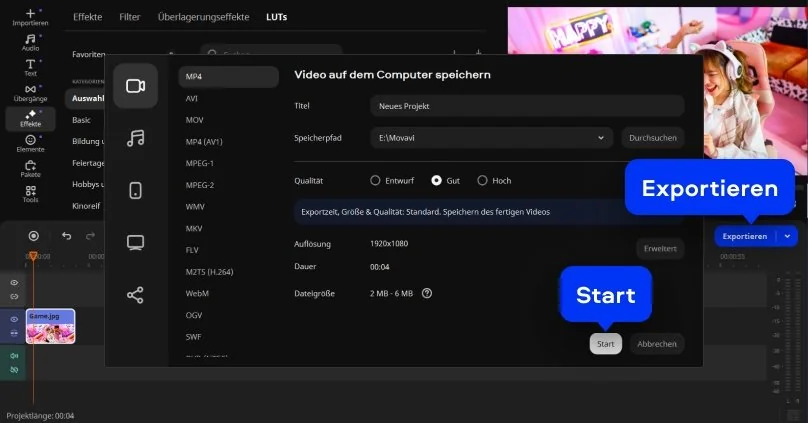
Task: Open the arrow next to Exportieren button
Action: click(787, 237)
